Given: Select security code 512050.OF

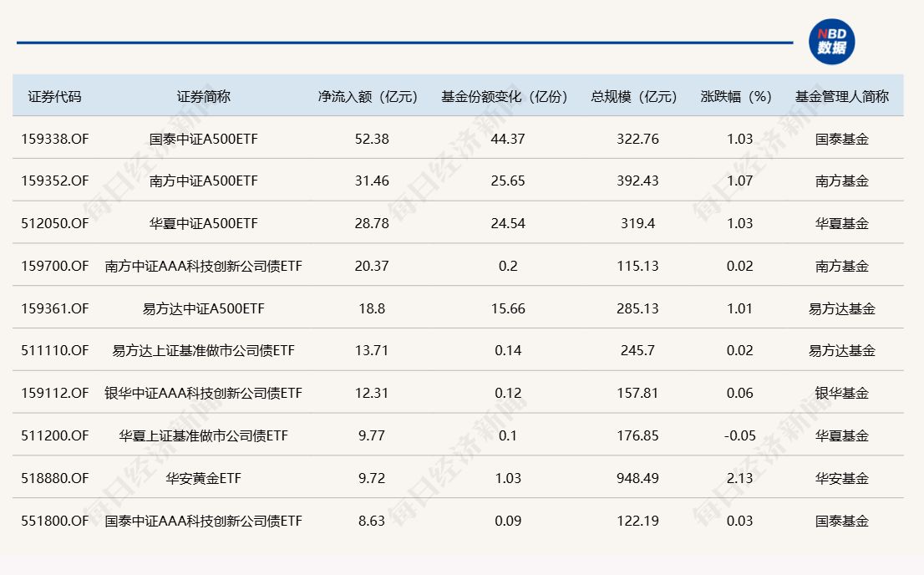Looking at the screenshot, I should click(55, 223).
